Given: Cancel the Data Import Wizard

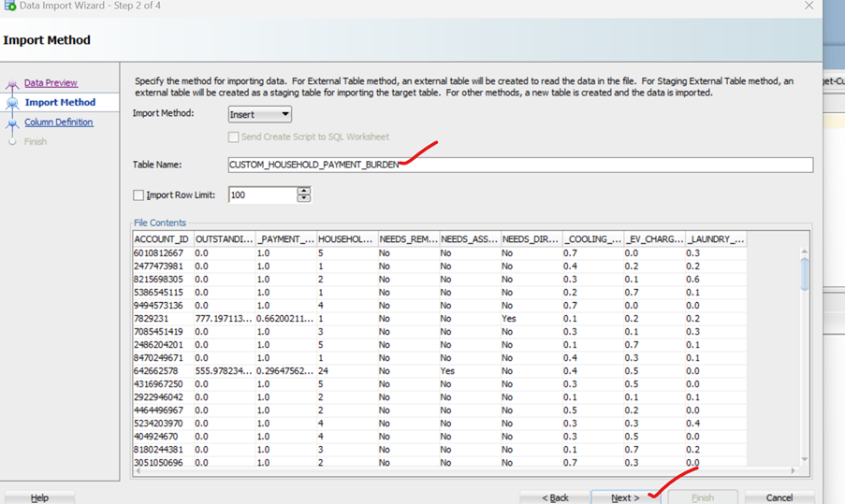Looking at the screenshot, I should point(779,497).
